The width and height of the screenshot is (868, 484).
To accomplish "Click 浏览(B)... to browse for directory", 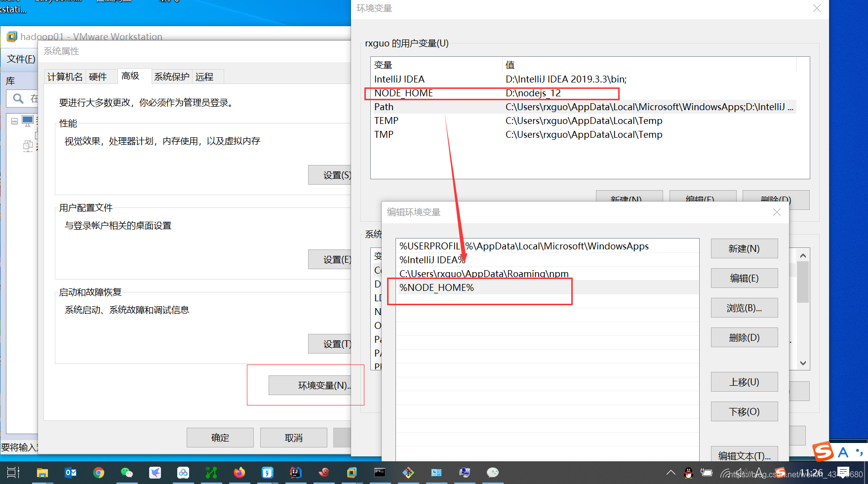I will pos(744,308).
